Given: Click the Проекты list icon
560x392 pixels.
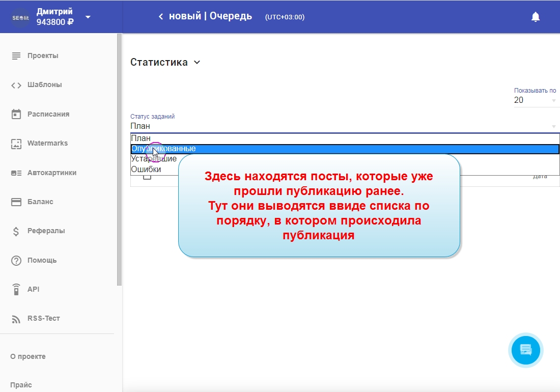Looking at the screenshot, I should point(16,55).
